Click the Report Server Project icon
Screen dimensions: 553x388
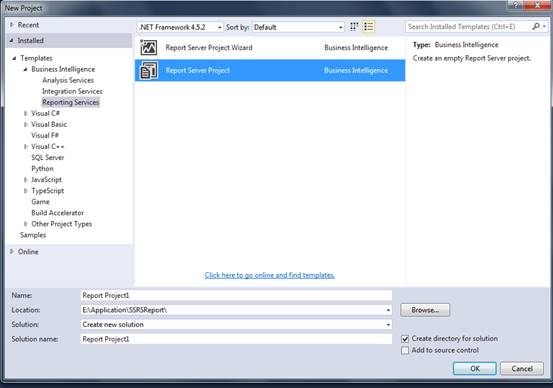coord(148,70)
